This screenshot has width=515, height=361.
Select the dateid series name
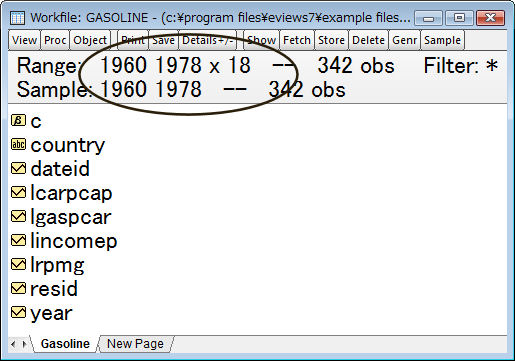[x=60, y=168]
